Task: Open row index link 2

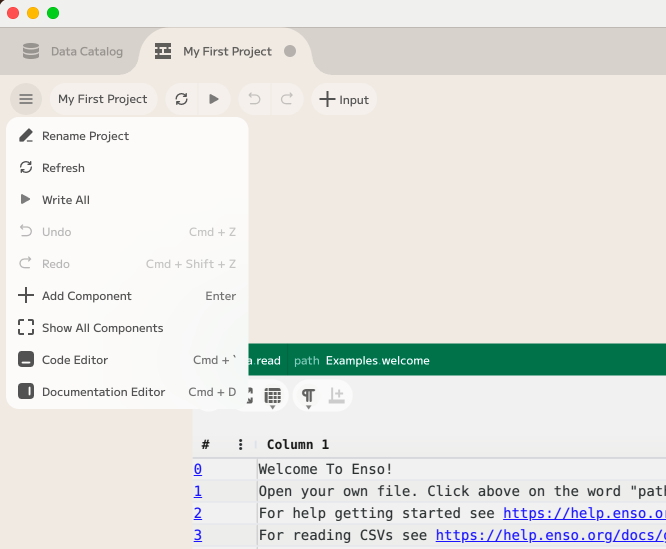Action: tap(198, 513)
